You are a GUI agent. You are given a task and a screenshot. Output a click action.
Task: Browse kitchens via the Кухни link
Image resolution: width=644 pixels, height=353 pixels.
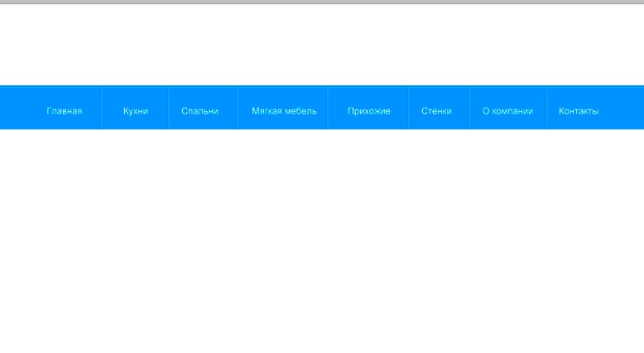point(135,111)
